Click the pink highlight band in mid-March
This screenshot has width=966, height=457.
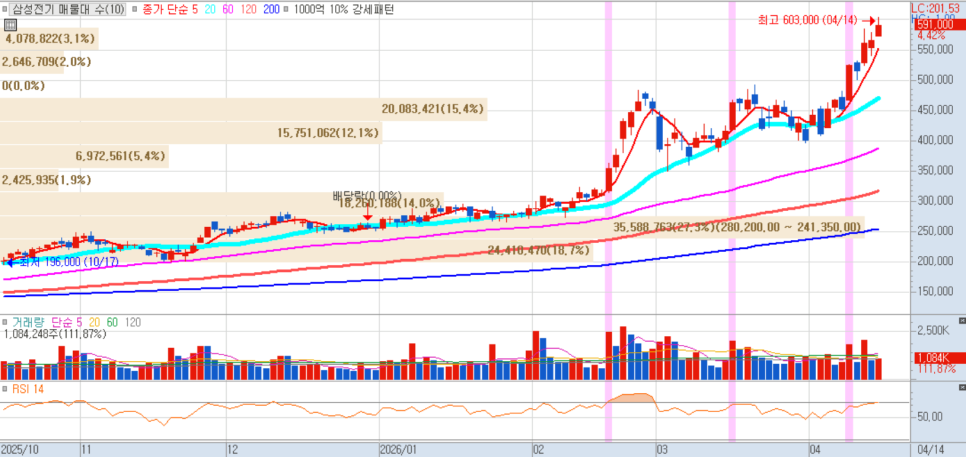pyautogui.click(x=732, y=222)
